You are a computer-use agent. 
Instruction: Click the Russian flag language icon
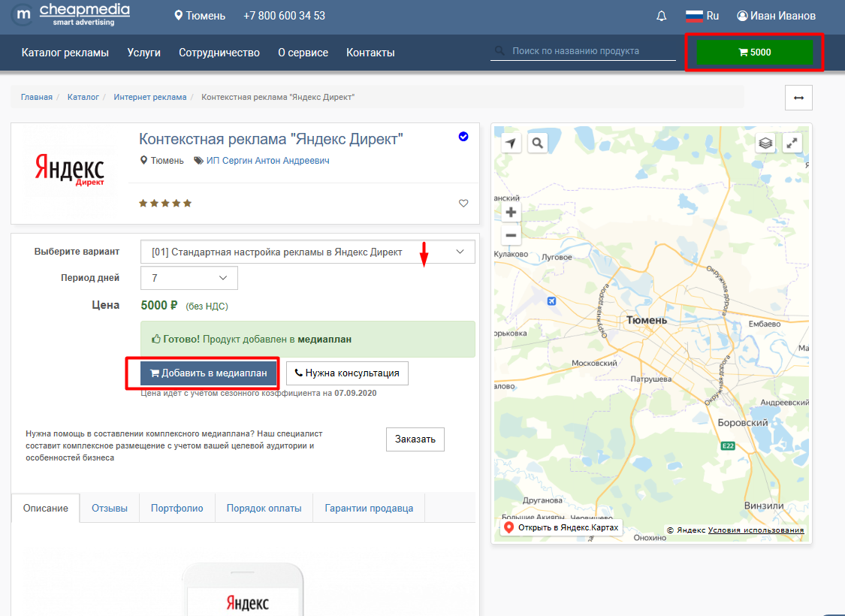694,16
